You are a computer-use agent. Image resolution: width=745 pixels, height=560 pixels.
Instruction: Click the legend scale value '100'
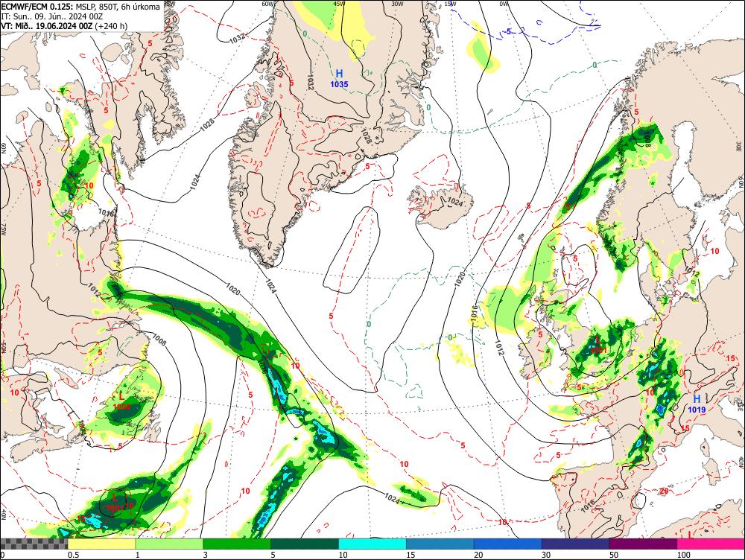684,555
